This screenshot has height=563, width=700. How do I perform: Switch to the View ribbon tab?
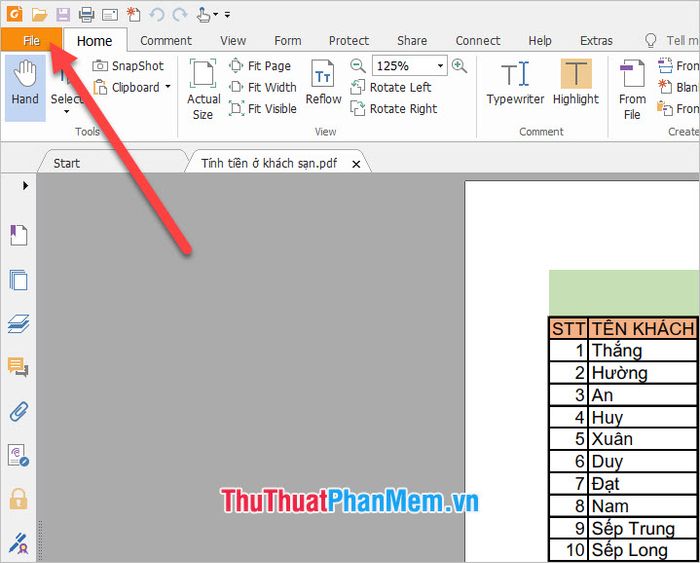pyautogui.click(x=233, y=41)
